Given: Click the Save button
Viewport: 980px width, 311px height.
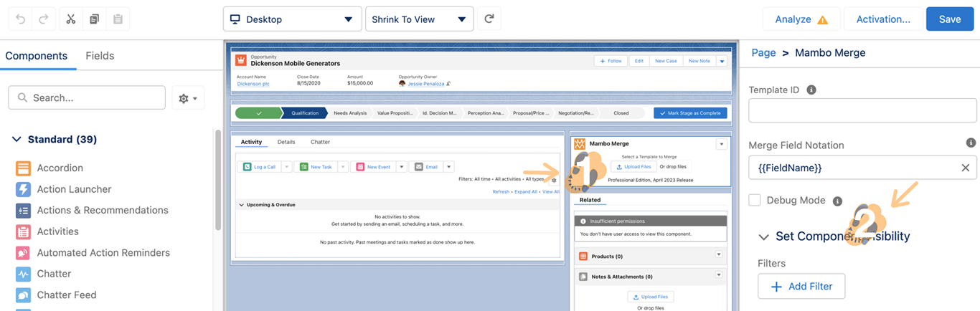Looking at the screenshot, I should pos(949,19).
